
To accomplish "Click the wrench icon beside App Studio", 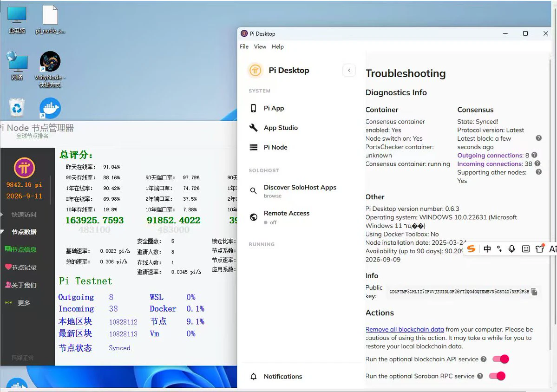I will [253, 128].
